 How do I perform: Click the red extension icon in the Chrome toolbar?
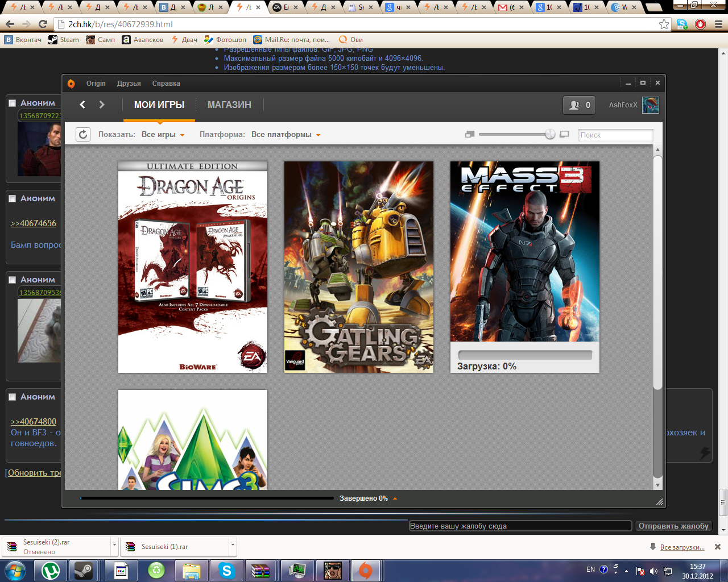click(x=701, y=24)
